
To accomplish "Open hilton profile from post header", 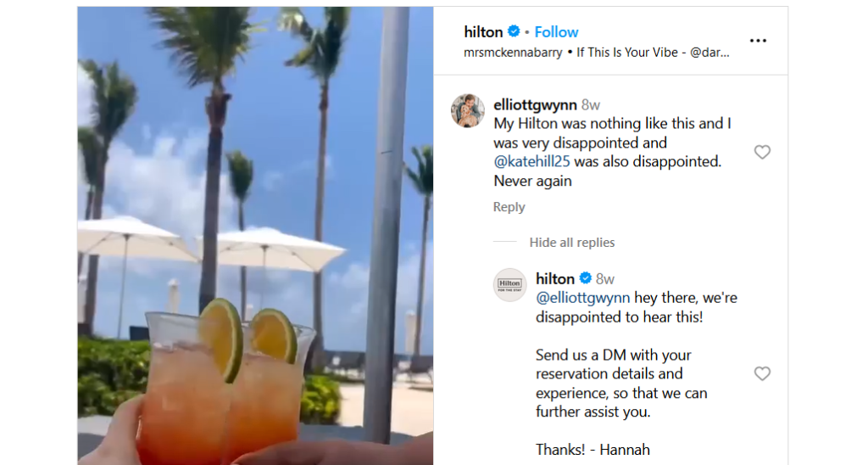I will click(483, 32).
